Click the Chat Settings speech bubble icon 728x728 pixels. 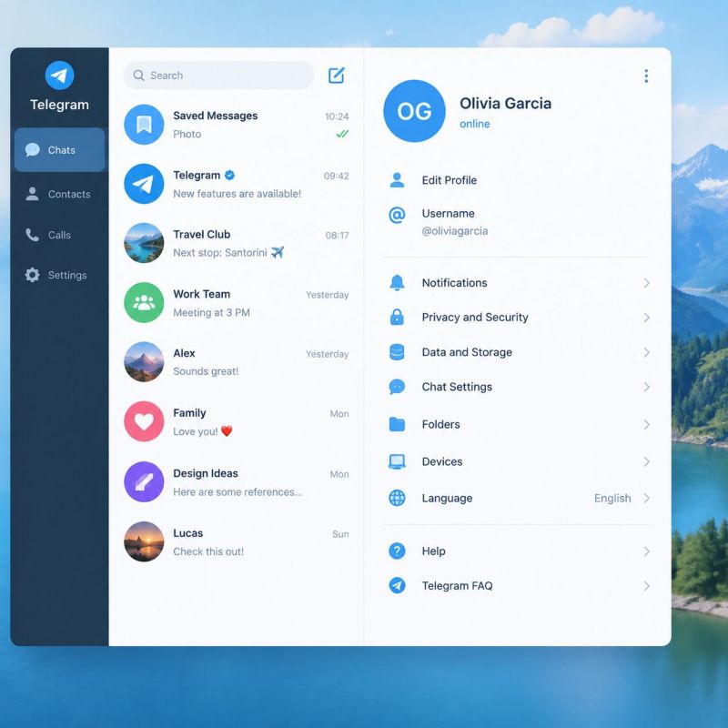point(397,387)
